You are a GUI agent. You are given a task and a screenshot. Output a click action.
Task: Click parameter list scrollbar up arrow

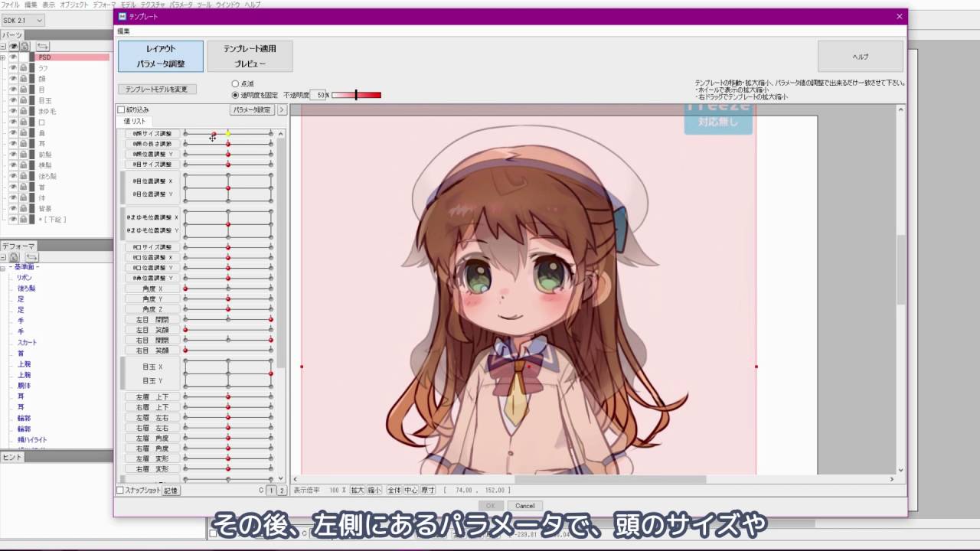coord(280,134)
